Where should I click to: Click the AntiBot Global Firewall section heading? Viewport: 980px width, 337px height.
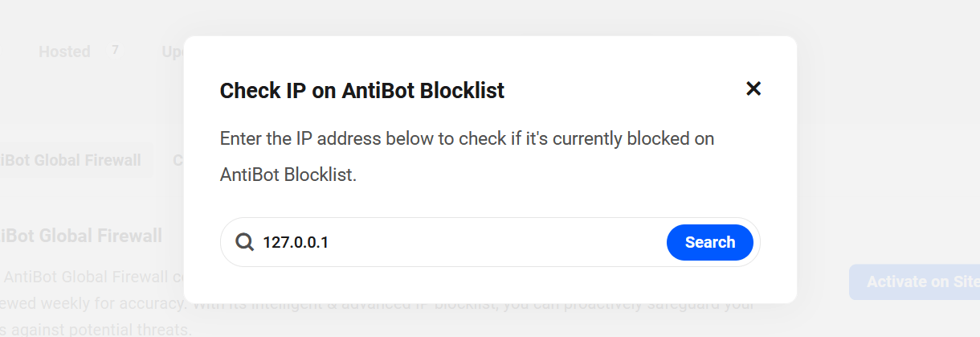tap(80, 236)
